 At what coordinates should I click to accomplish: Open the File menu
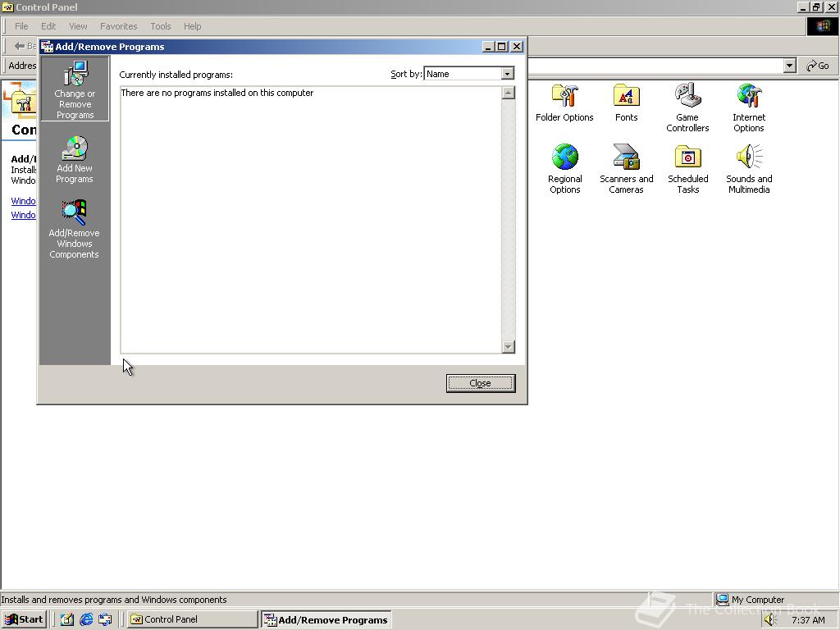21,26
